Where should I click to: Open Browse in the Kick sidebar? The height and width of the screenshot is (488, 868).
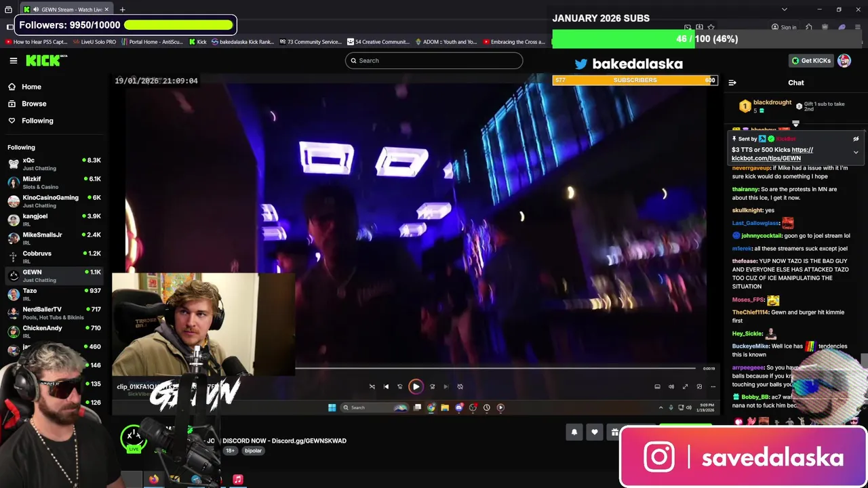(x=34, y=104)
